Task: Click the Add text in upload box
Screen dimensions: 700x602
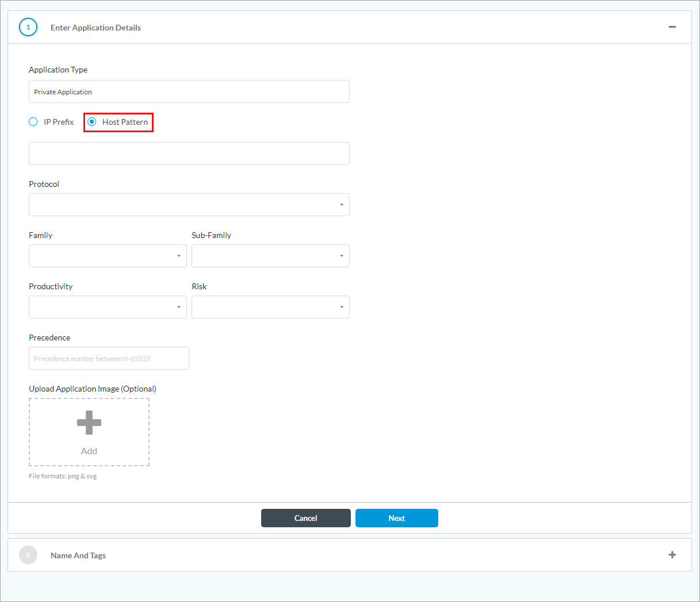Action: click(89, 451)
